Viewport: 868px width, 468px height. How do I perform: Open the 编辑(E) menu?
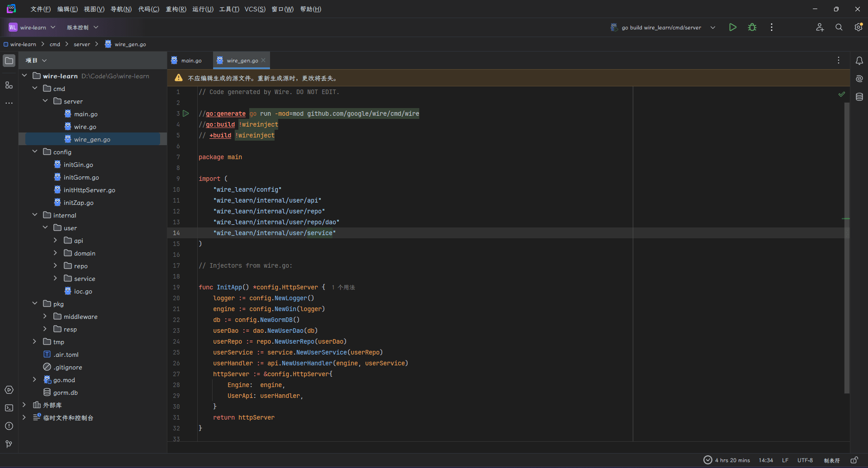(67, 9)
